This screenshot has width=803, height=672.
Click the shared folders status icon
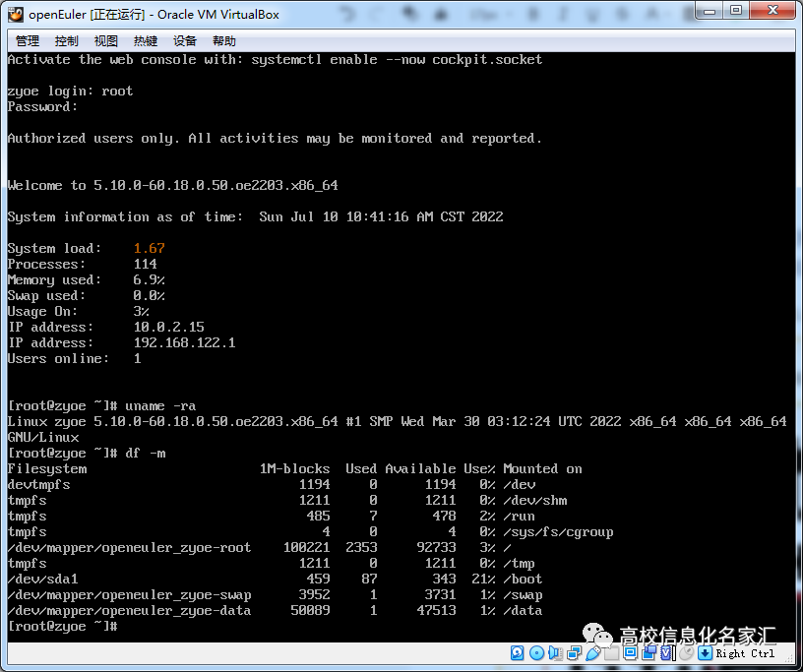(609, 654)
